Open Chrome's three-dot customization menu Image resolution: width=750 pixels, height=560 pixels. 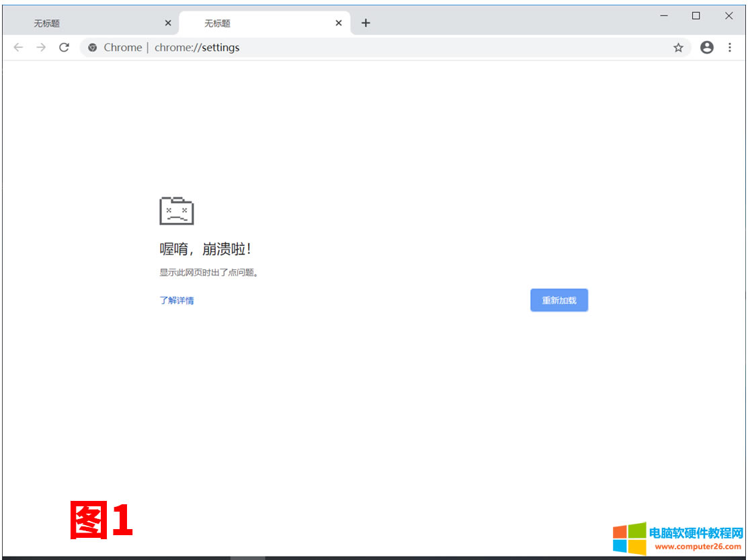730,47
